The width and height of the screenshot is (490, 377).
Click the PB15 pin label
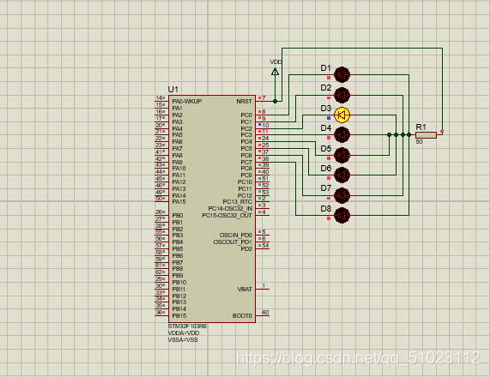pyautogui.click(x=179, y=316)
